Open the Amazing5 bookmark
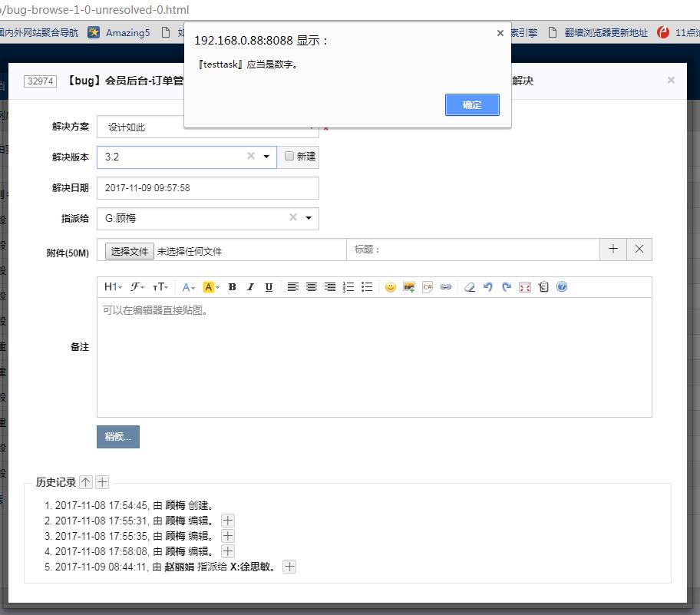Screen dimensions: 700x615 click(x=119, y=32)
